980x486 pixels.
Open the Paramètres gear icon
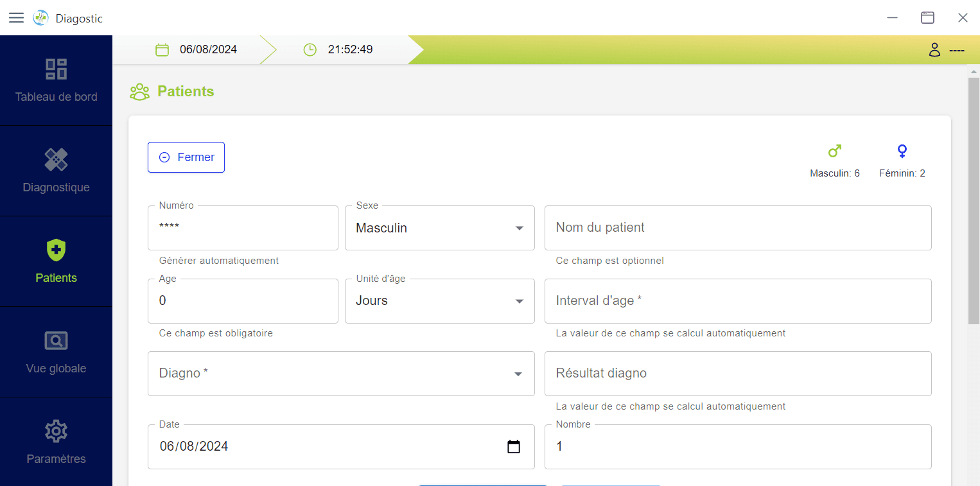tap(56, 431)
